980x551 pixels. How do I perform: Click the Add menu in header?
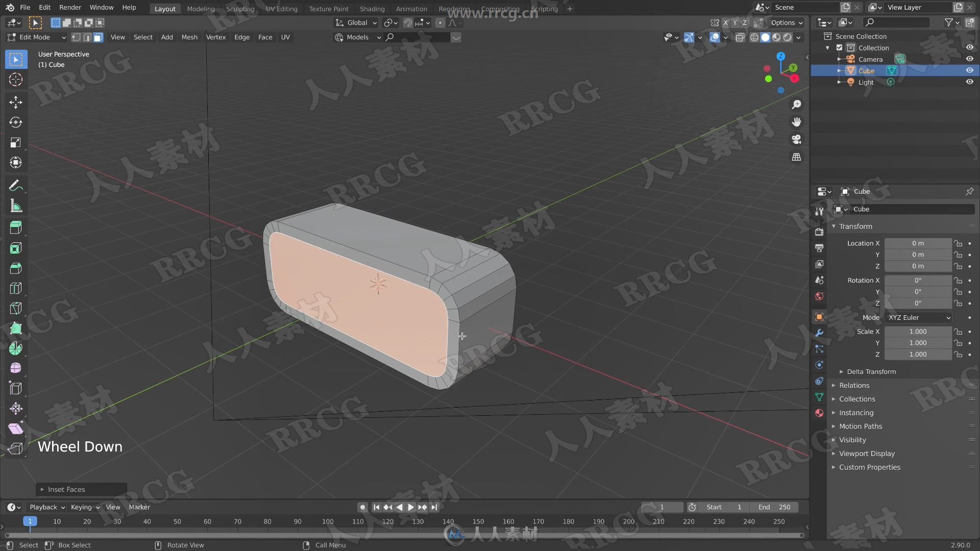166,37
